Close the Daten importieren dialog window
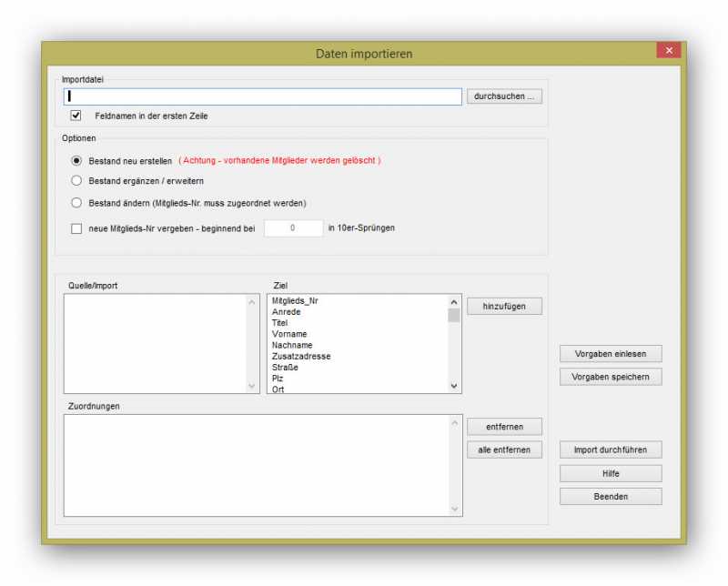The width and height of the screenshot is (728, 586). pos(669,51)
